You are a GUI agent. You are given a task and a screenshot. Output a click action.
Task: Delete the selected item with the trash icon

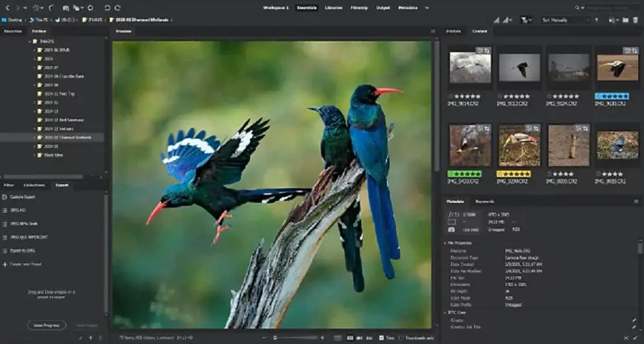pos(635,20)
